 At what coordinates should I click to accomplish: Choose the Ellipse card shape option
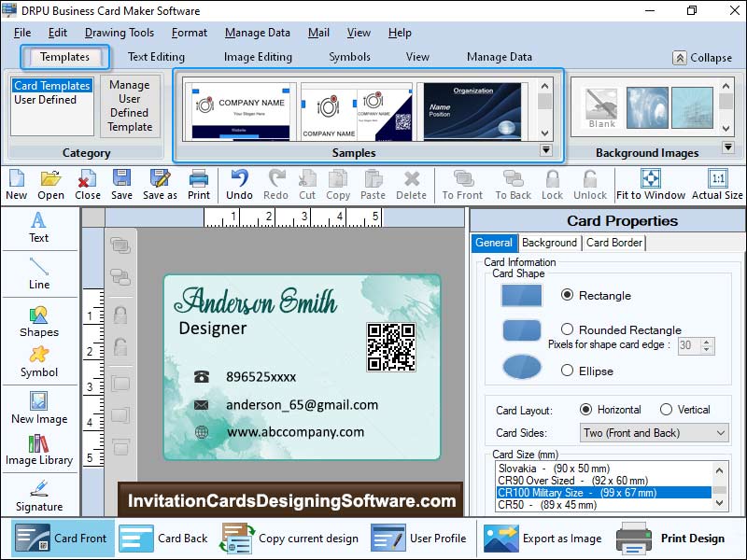tap(568, 371)
